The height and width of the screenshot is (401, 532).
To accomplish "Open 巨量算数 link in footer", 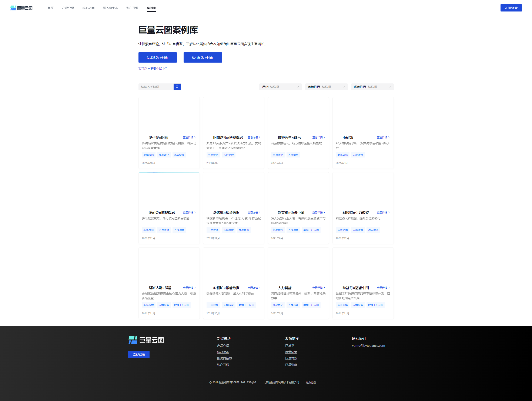I will [291, 358].
